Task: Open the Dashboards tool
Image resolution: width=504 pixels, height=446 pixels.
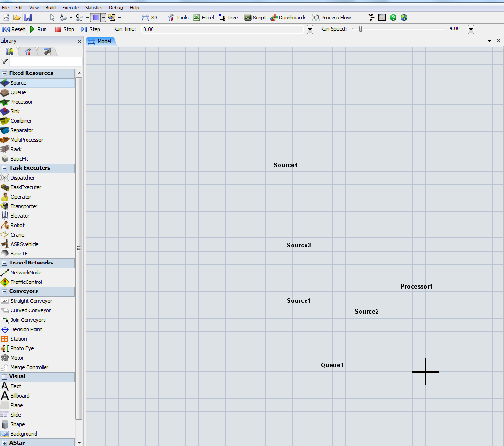Action: [288, 18]
